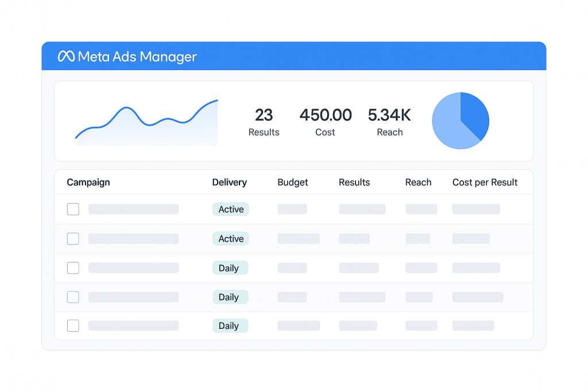Sort table by Budget column header
This screenshot has width=588, height=392.
[x=293, y=183]
